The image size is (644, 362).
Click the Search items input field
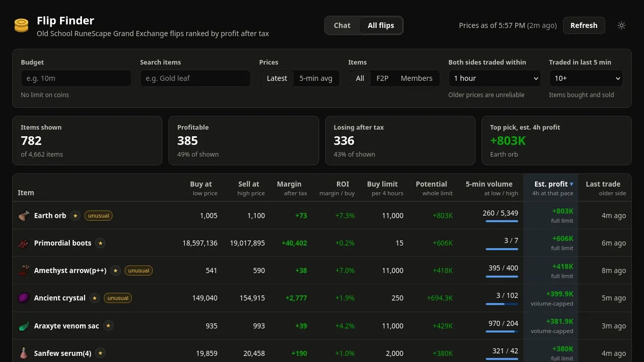tap(195, 78)
